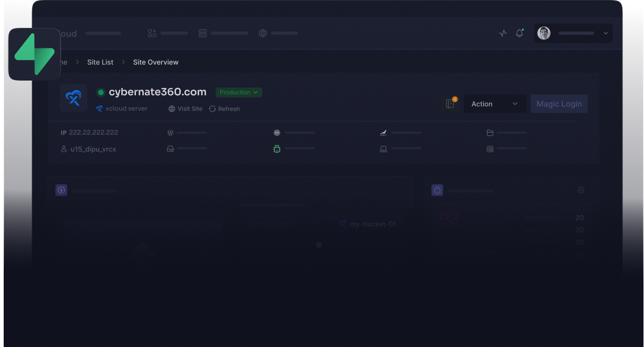This screenshot has width=644, height=347.
Task: Click the Site Overview breadcrumb
Action: tap(155, 62)
